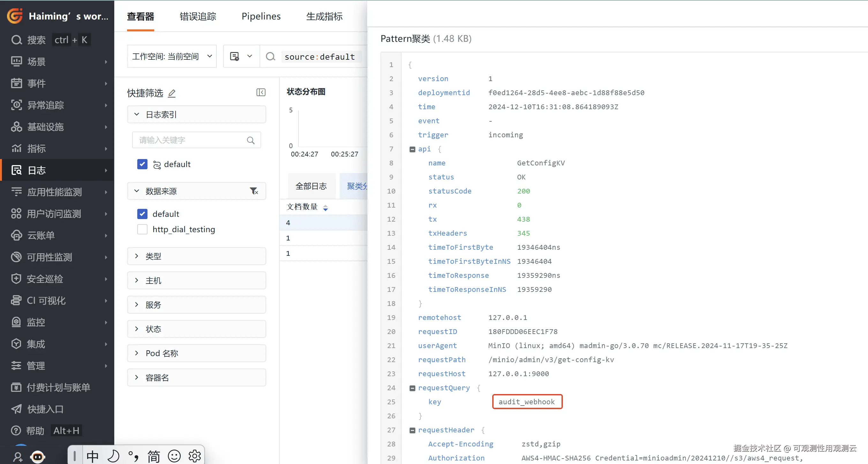This screenshot has height=464, width=868.
Task: Uncheck default under 日志索引
Action: [142, 164]
